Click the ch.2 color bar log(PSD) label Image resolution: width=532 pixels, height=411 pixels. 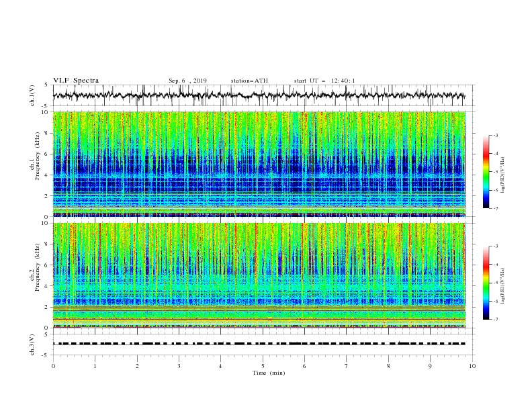coord(502,286)
